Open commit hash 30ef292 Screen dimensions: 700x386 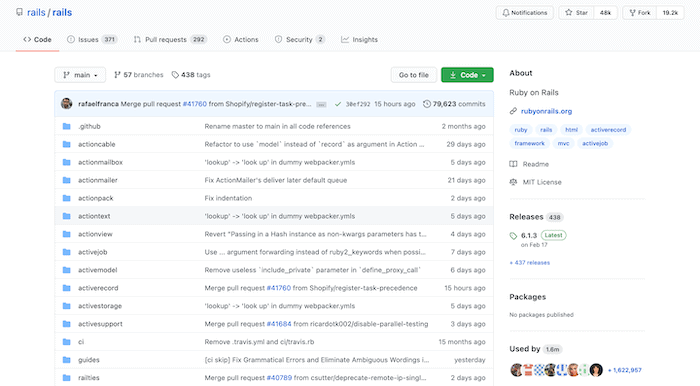pos(358,104)
